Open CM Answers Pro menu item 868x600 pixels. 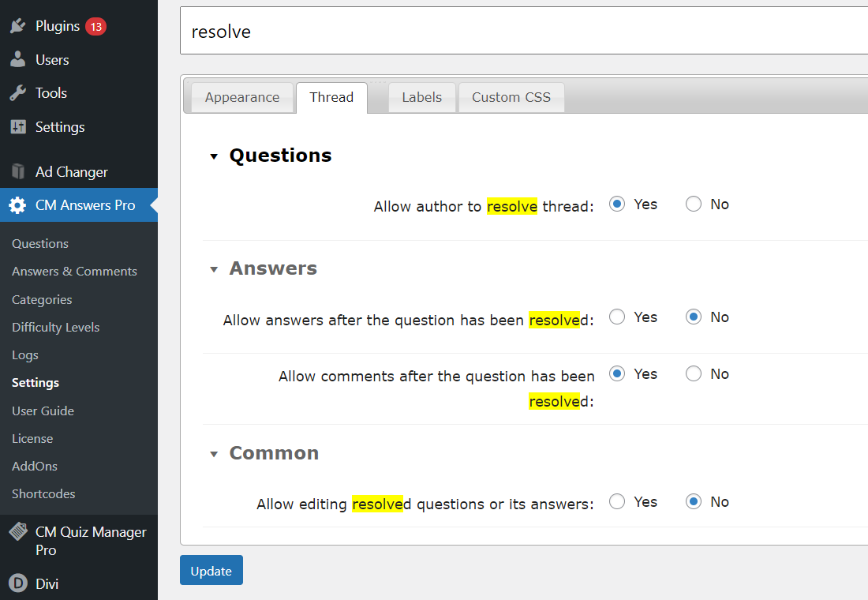[x=79, y=205]
